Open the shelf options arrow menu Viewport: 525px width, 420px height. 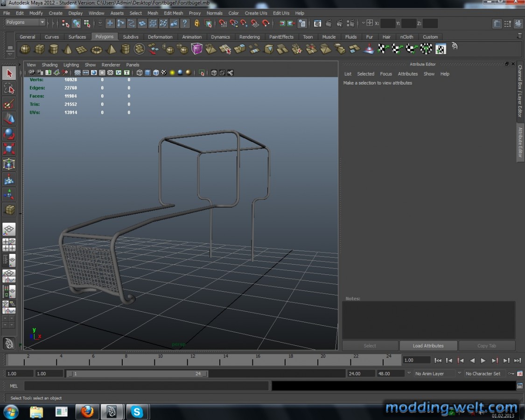pos(10,54)
